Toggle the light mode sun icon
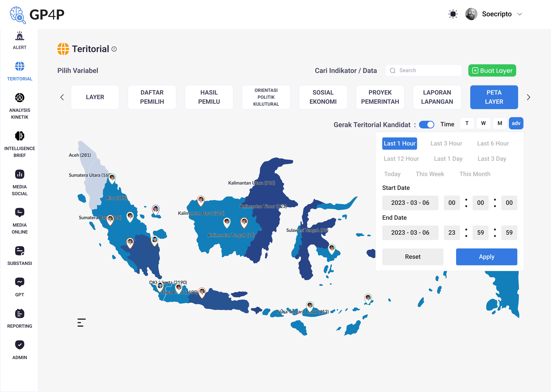The width and height of the screenshot is (551, 392). tap(453, 14)
